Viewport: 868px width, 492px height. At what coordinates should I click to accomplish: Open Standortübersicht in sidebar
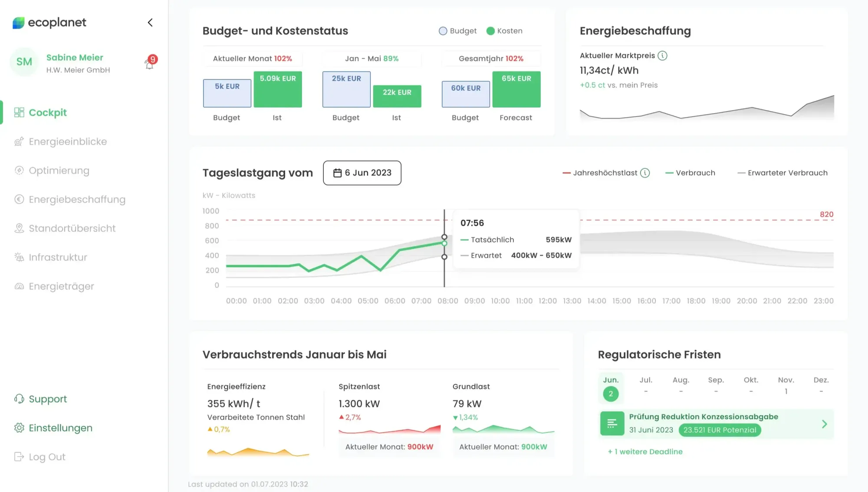click(72, 228)
